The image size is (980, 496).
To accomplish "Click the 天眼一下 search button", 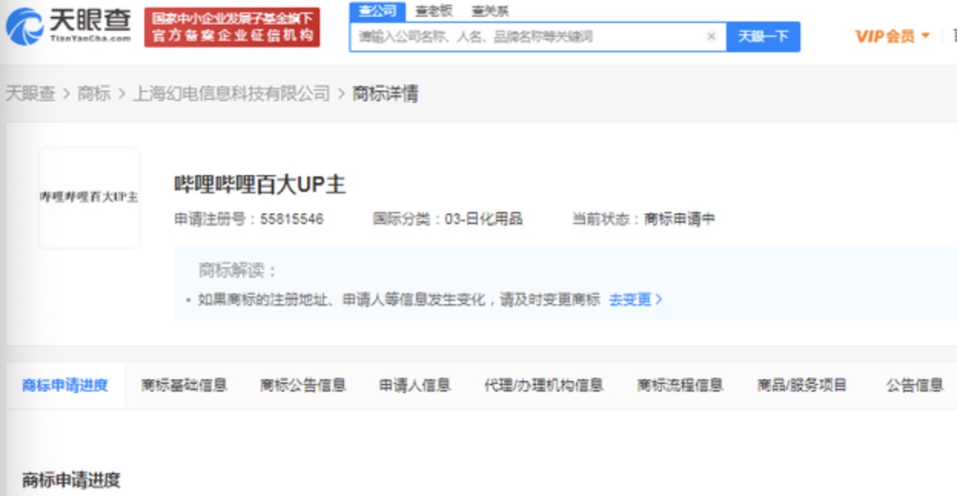I will [763, 36].
